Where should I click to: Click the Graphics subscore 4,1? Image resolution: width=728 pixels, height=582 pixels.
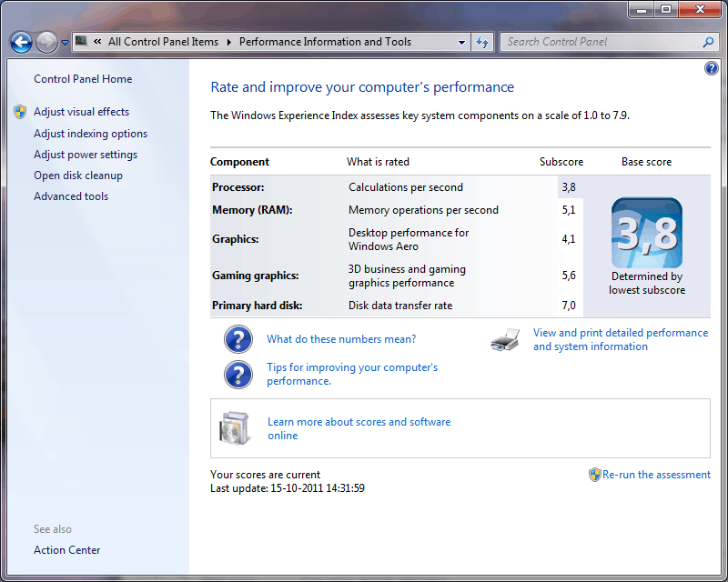click(x=569, y=239)
